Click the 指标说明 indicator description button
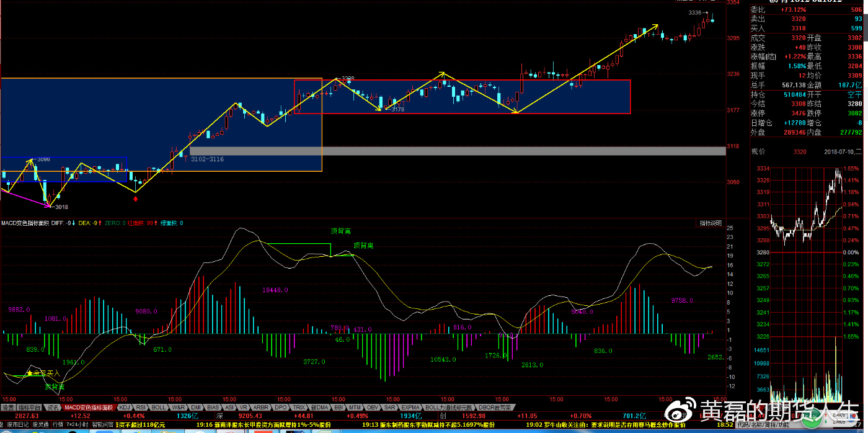The image size is (868, 433). pyautogui.click(x=711, y=223)
